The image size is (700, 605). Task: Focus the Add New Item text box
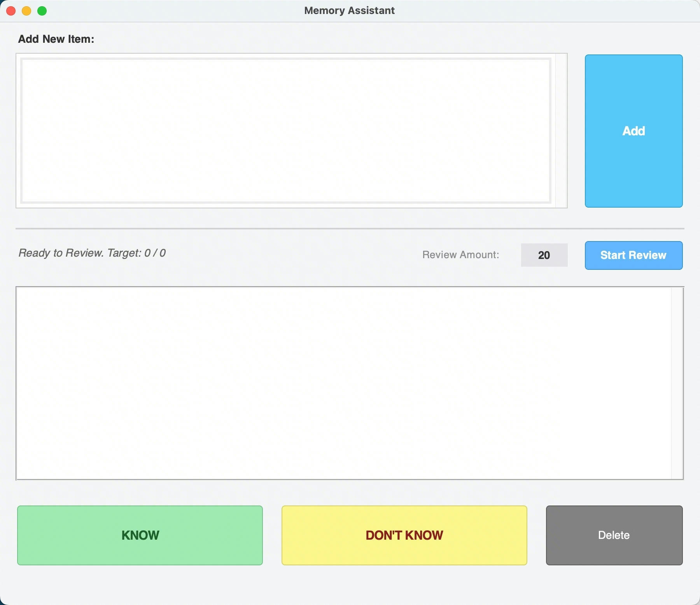(286, 131)
